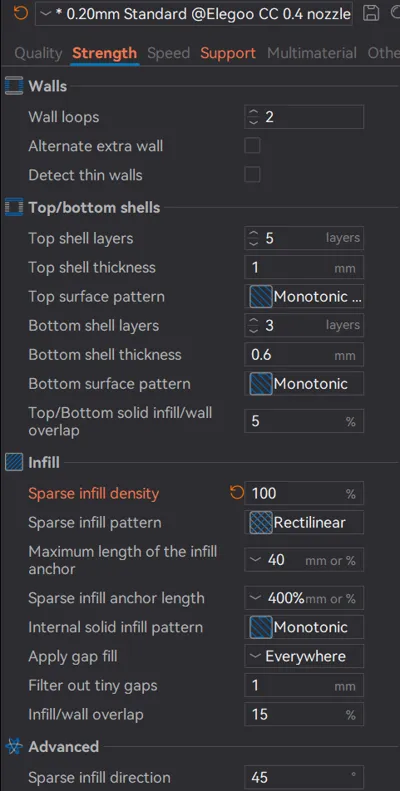Open the Bottom surface pattern dropdown
The width and height of the screenshot is (400, 791).
coord(304,384)
